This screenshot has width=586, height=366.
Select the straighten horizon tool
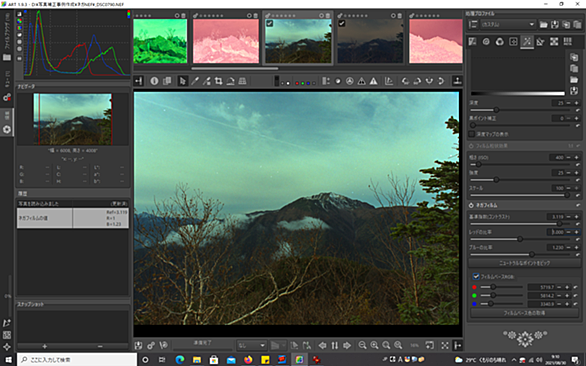231,81
